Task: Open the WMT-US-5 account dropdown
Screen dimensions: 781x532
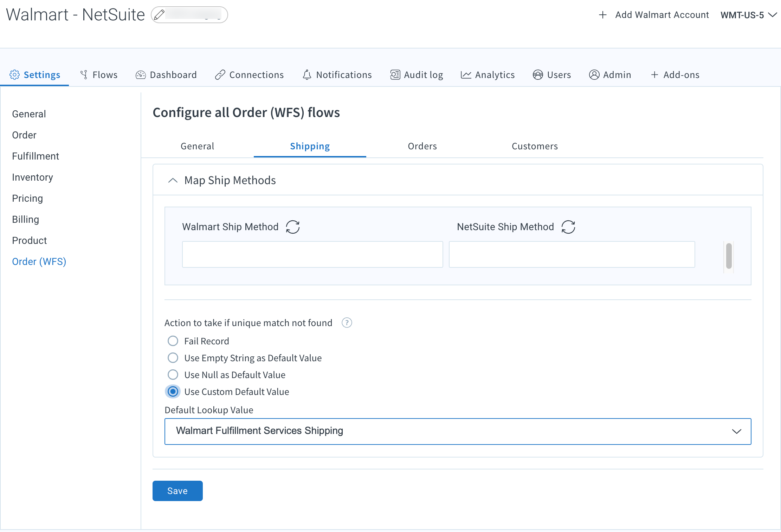Action: click(748, 15)
